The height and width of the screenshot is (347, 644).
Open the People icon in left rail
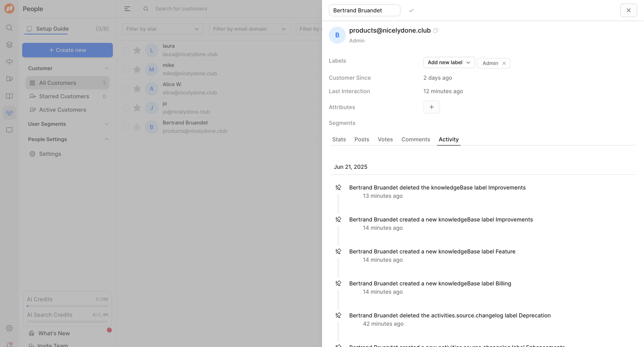pos(9,113)
